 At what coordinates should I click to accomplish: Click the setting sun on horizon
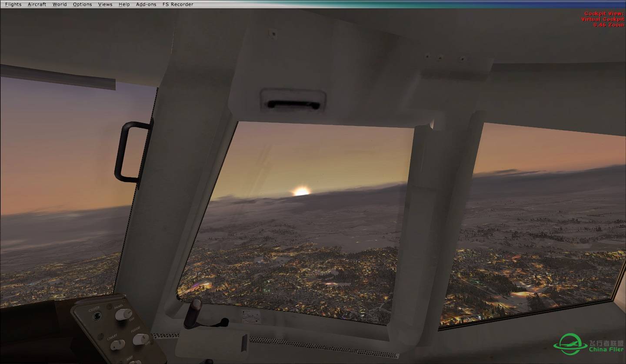click(301, 191)
